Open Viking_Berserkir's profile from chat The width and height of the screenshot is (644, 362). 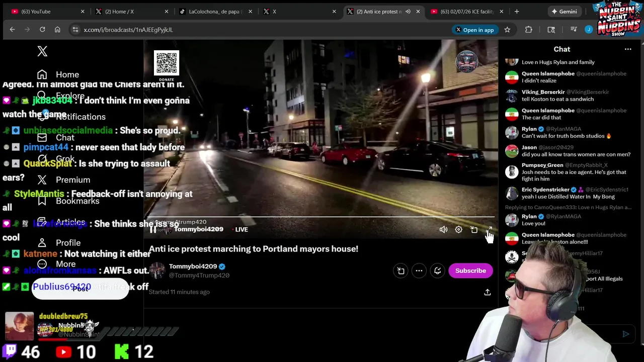click(x=543, y=92)
